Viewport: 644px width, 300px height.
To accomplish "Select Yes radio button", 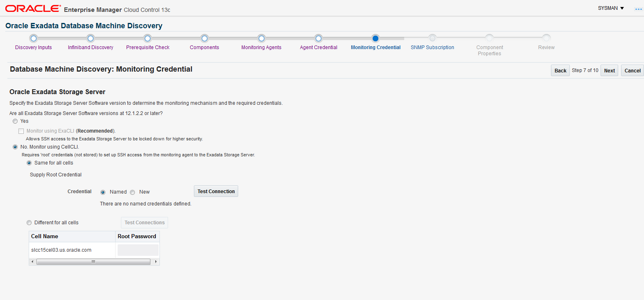I will tap(15, 121).
